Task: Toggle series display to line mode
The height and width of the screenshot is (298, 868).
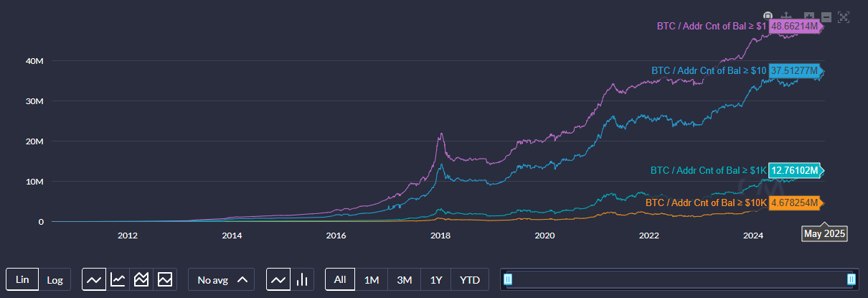Action: 278,279
